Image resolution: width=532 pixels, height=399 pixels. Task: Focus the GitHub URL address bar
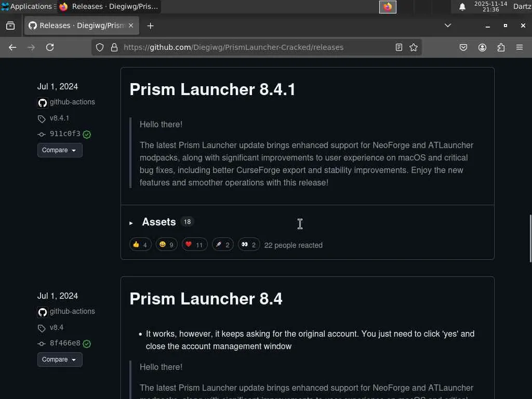coord(257,47)
